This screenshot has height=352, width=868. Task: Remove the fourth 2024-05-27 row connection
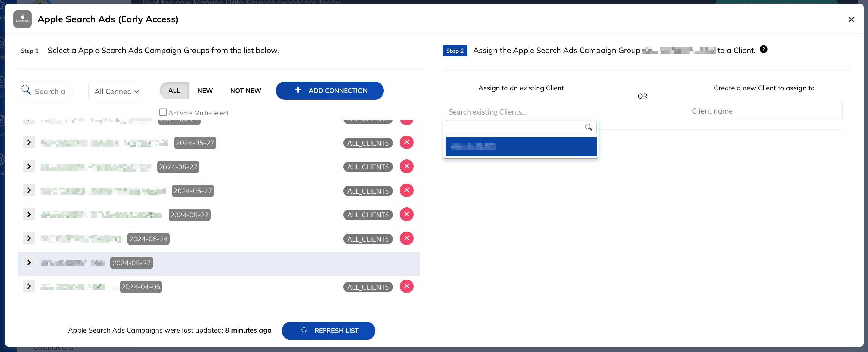tap(406, 214)
